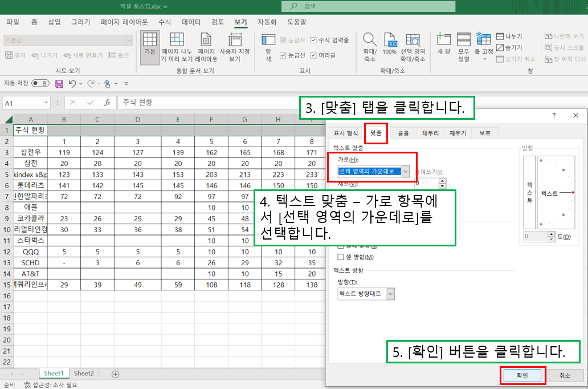This screenshot has width=588, height=389.
Task: Click 접근성 조사 필요 status icon
Action: point(28,385)
